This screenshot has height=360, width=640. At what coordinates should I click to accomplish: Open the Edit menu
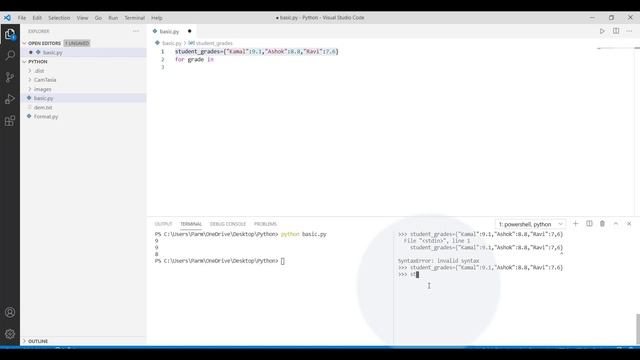pyautogui.click(x=37, y=18)
